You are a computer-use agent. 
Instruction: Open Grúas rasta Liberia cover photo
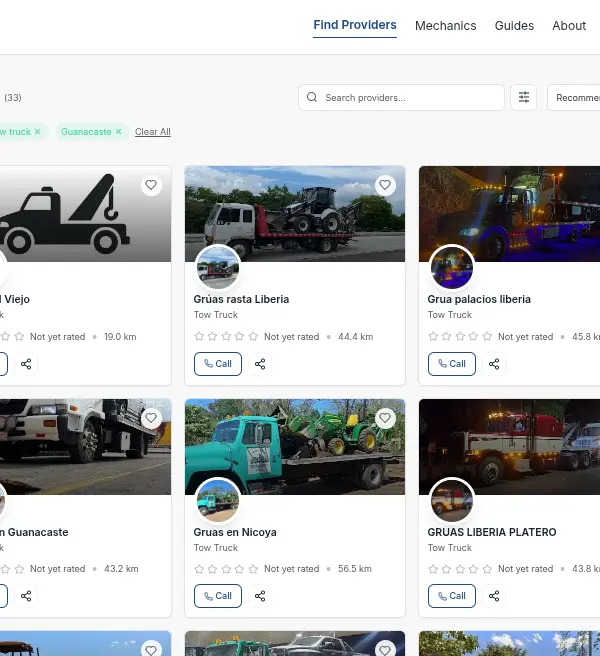coord(295,214)
